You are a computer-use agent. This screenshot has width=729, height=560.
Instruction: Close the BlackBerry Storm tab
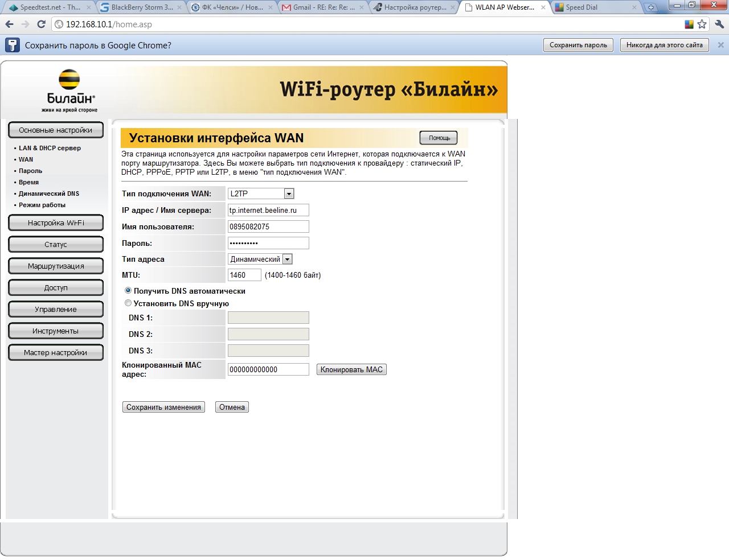[179, 7]
